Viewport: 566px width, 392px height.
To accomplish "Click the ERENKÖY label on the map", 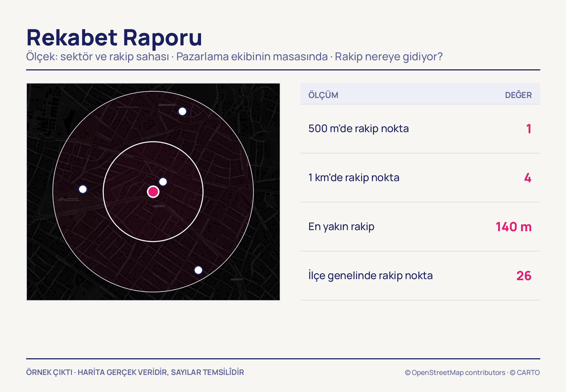I will [x=237, y=279].
